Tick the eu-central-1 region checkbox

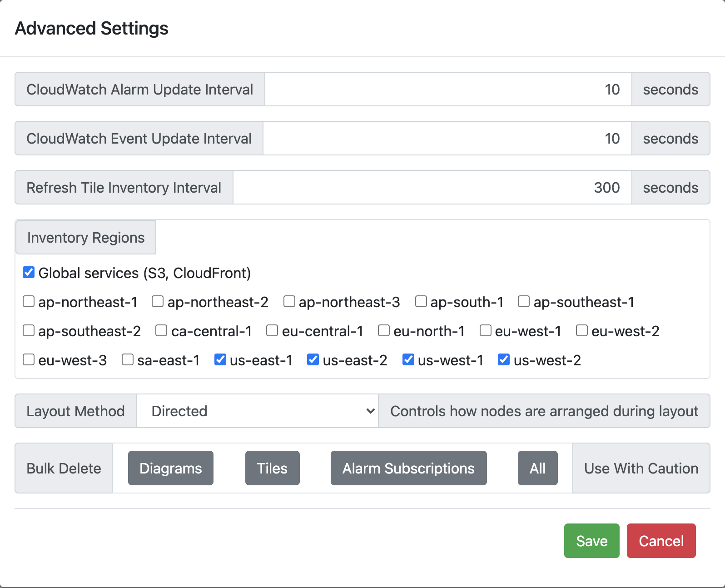point(272,331)
